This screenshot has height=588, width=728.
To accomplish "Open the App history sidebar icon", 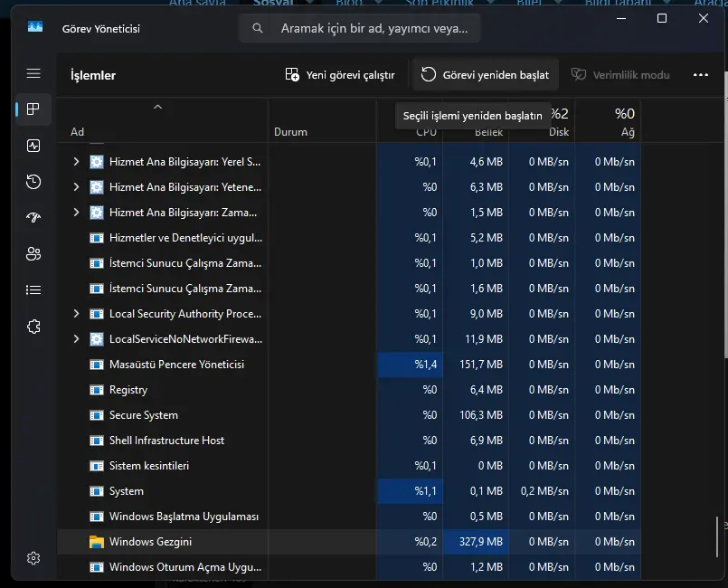I will pyautogui.click(x=33, y=182).
